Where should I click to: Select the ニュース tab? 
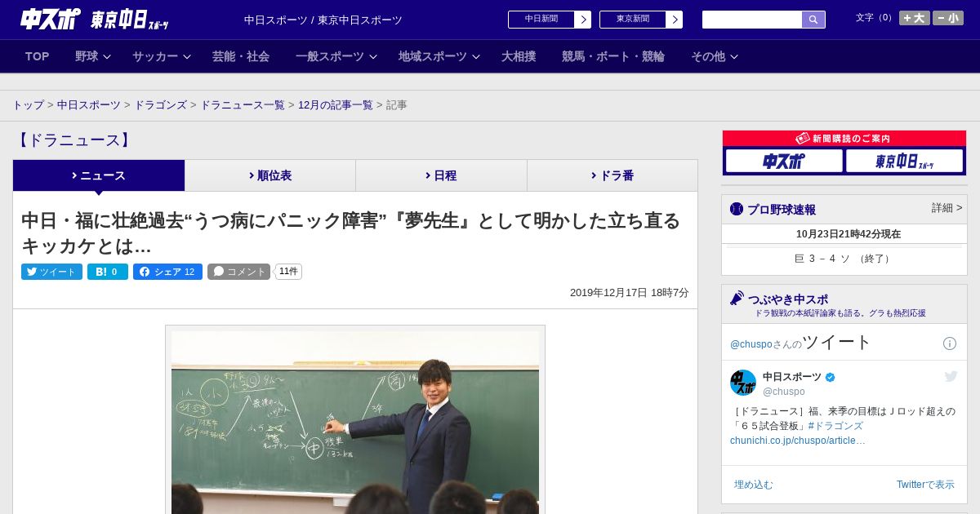pyautogui.click(x=99, y=175)
